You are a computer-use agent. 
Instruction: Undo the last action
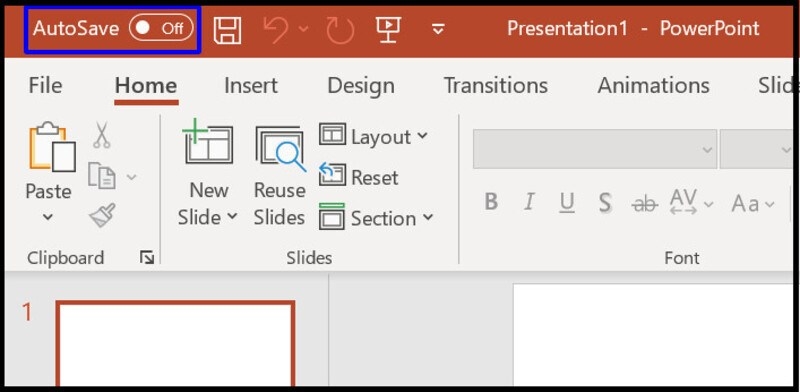click(276, 30)
